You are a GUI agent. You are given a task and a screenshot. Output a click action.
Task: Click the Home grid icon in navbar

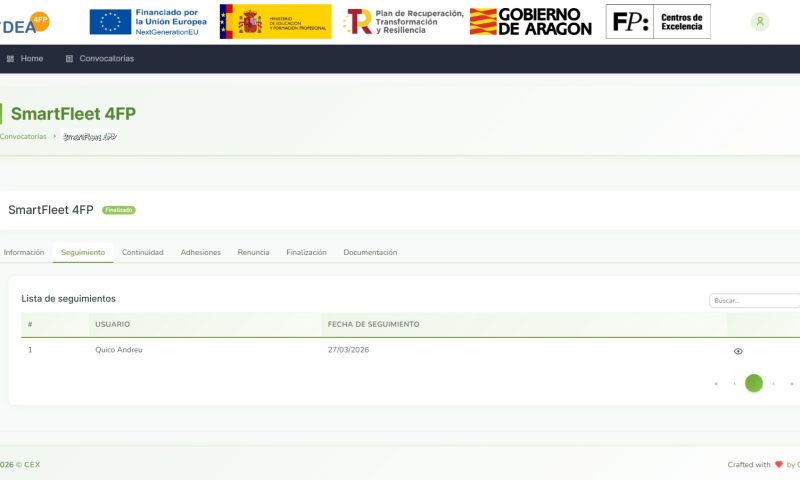click(10, 59)
